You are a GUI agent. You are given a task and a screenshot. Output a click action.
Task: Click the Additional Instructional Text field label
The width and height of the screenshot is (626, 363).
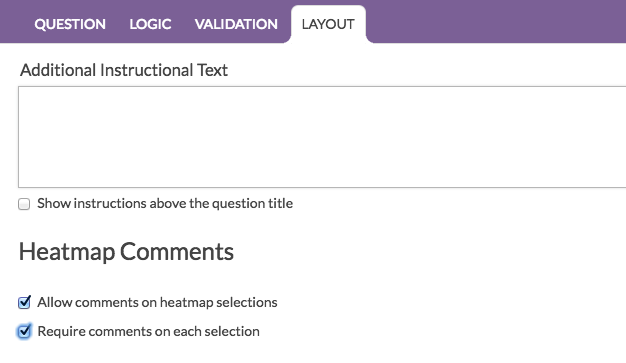point(124,70)
